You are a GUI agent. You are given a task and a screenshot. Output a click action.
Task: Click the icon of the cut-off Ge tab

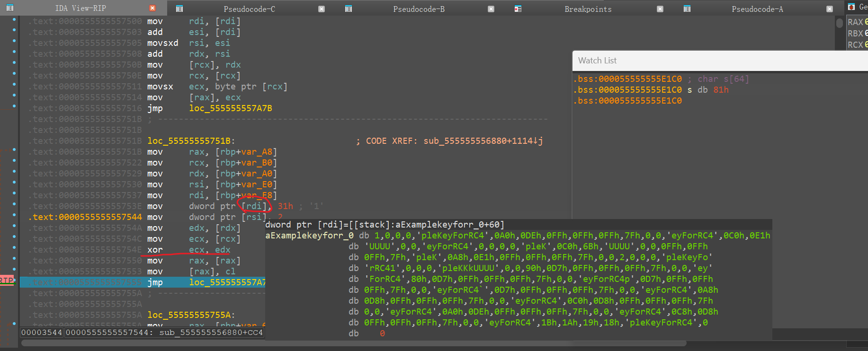tap(851, 7)
